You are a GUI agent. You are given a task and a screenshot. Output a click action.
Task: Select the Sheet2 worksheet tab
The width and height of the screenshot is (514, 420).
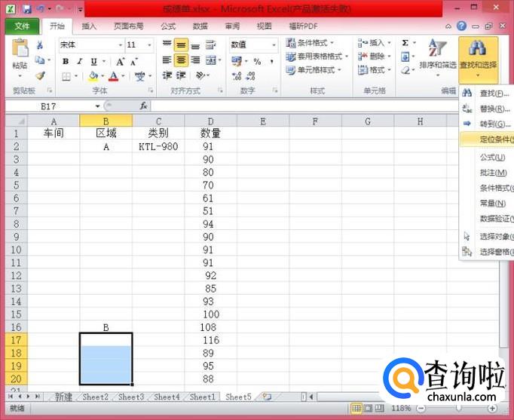pyautogui.click(x=95, y=397)
